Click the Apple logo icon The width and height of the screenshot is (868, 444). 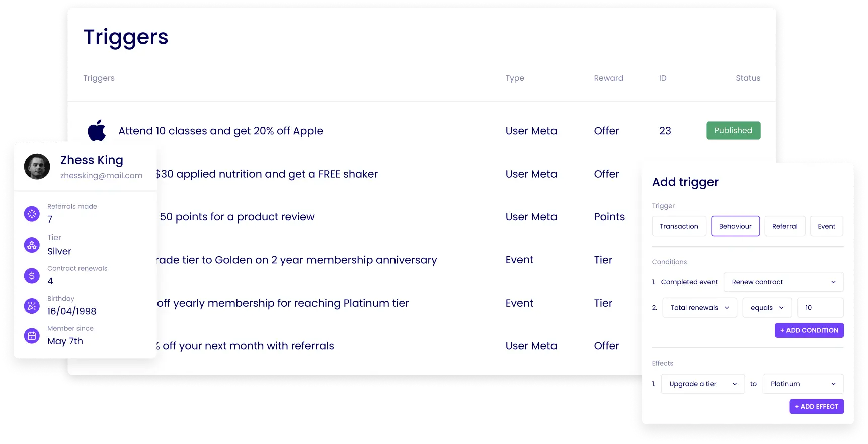(x=97, y=130)
